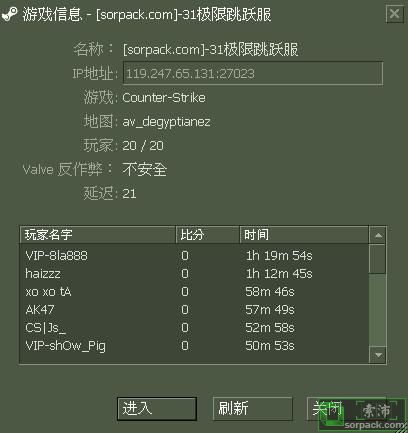Select player CS|Js_ row
The height and width of the screenshot is (433, 408).
pyautogui.click(x=194, y=328)
